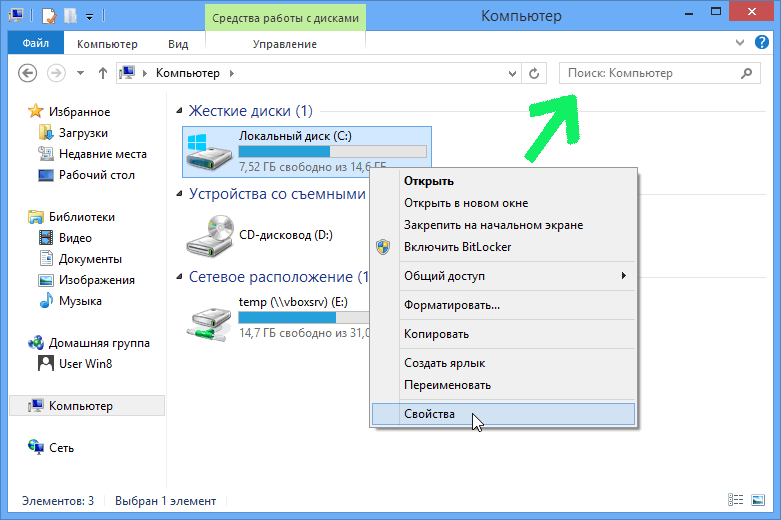Viewport: 781px width, 520px height.
Task: Switch to details view icon in status bar
Action: point(735,500)
